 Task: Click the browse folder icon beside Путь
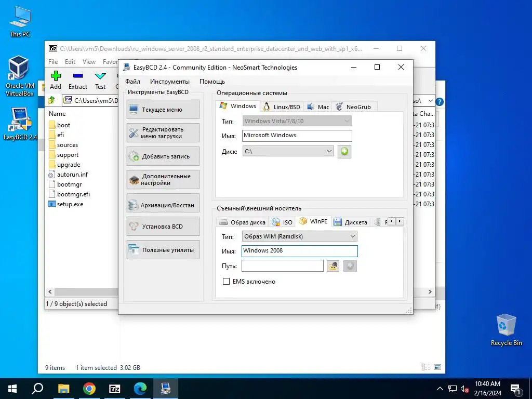[333, 265]
